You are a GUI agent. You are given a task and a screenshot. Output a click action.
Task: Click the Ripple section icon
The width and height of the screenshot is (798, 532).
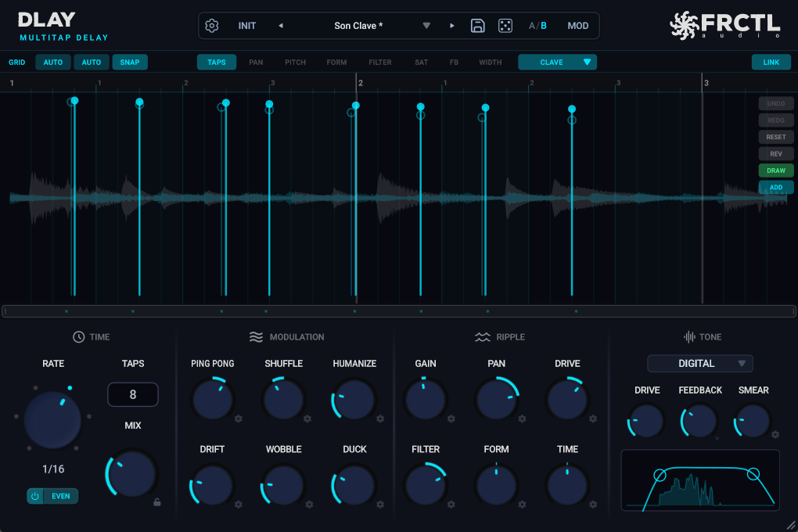483,337
